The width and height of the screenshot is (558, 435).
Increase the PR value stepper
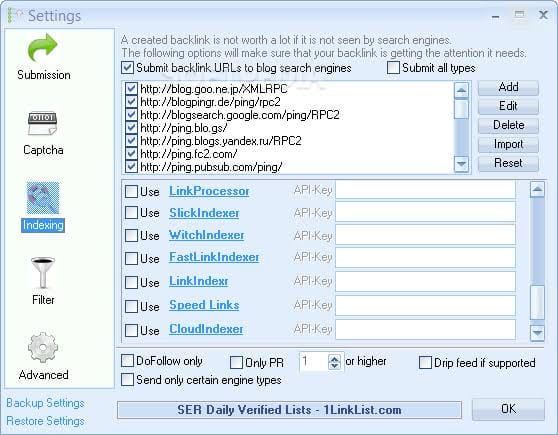tap(334, 358)
